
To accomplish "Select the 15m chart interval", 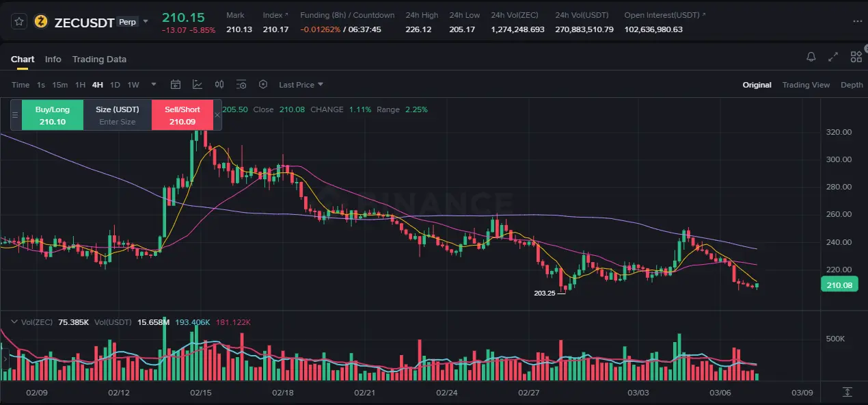I will tap(60, 85).
